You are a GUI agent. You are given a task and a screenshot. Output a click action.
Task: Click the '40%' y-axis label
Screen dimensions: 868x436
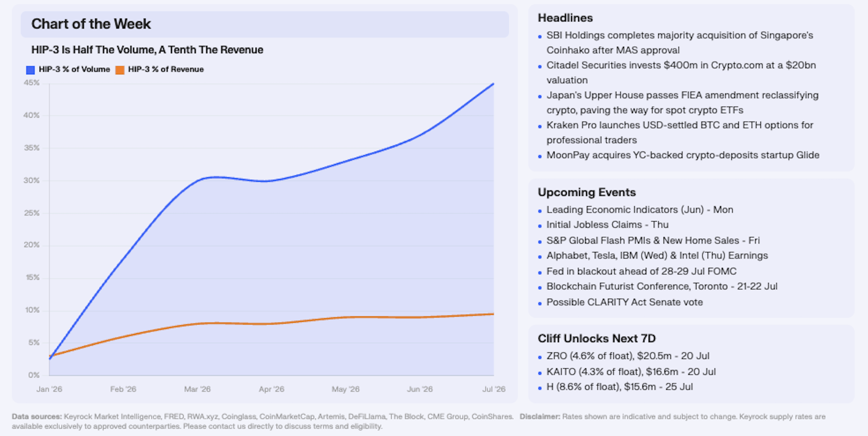point(32,115)
